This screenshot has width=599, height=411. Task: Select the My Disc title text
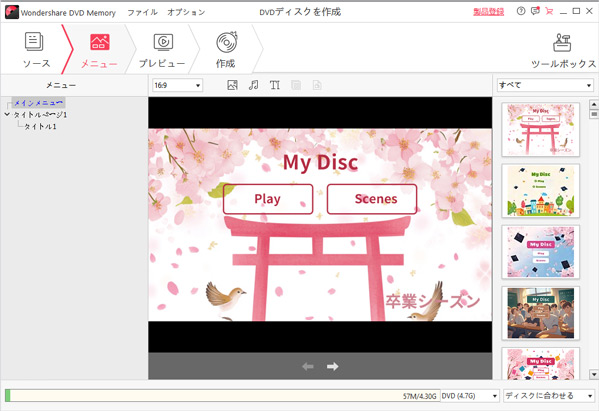tap(320, 162)
